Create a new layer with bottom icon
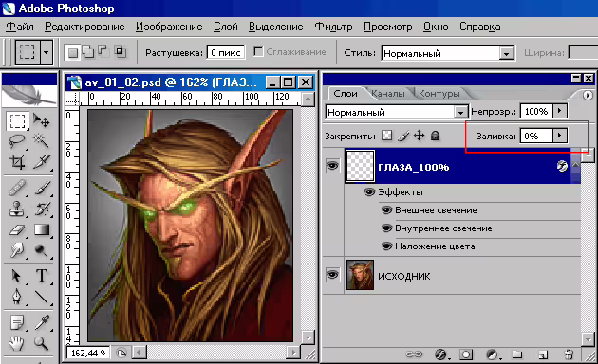Image resolution: width=598 pixels, height=364 pixels. click(x=543, y=355)
